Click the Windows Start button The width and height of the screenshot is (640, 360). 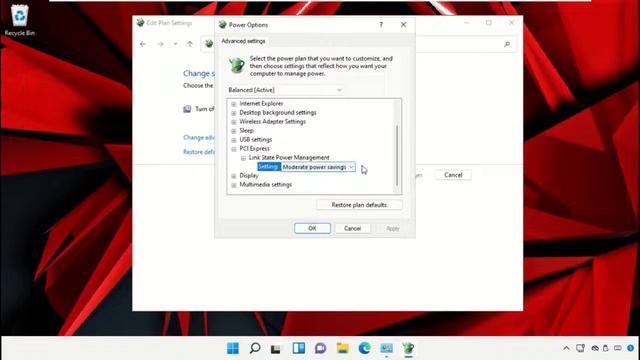[x=233, y=348]
